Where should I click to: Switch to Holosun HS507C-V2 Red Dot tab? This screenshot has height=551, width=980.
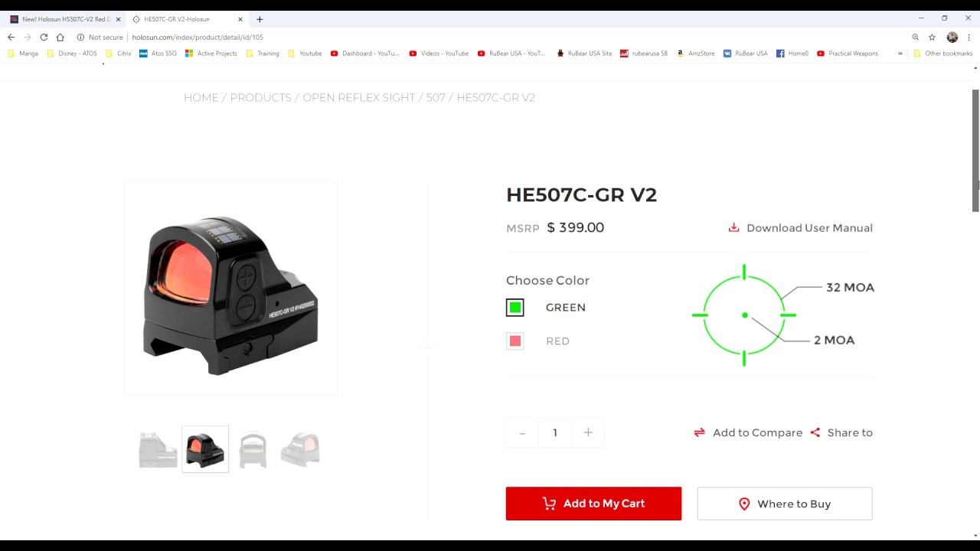(65, 19)
